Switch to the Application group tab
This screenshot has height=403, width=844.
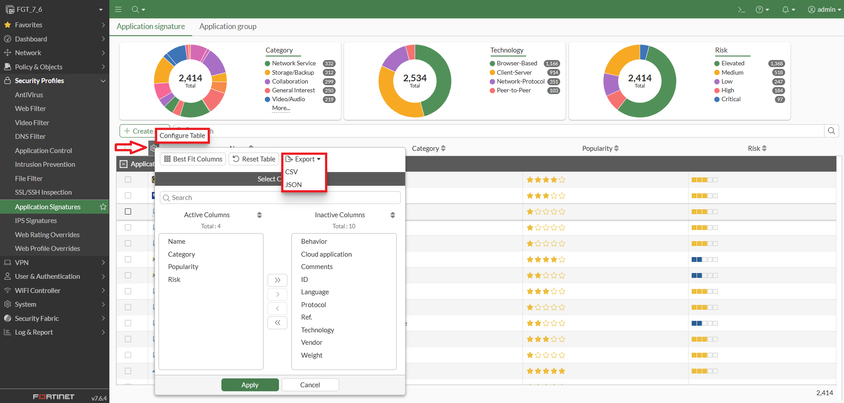[x=227, y=27]
